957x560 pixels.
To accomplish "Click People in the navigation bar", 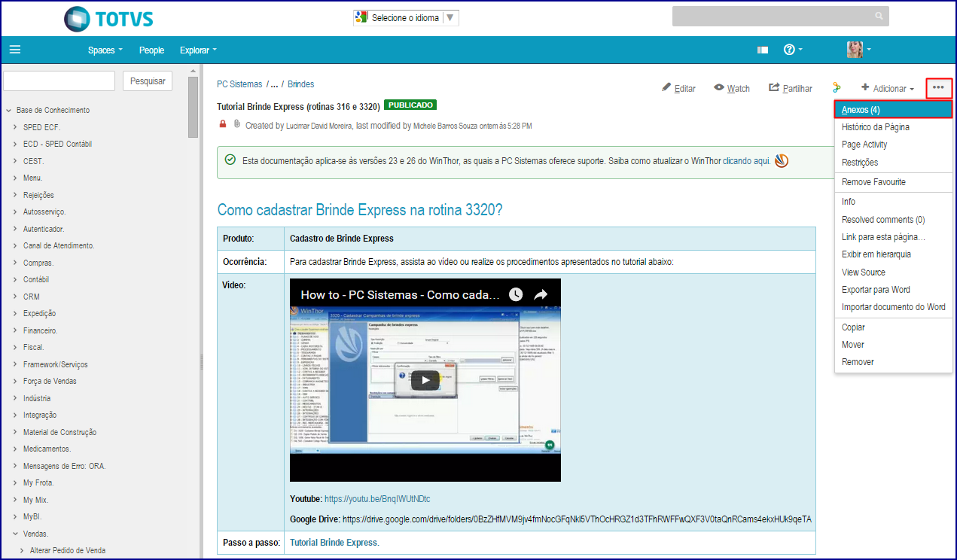I will [x=151, y=50].
